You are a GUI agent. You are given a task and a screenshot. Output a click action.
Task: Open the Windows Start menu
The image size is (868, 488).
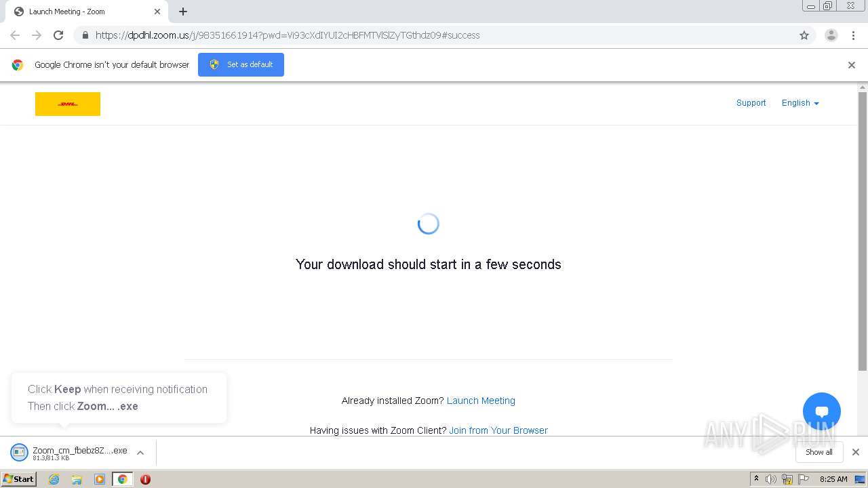point(18,479)
